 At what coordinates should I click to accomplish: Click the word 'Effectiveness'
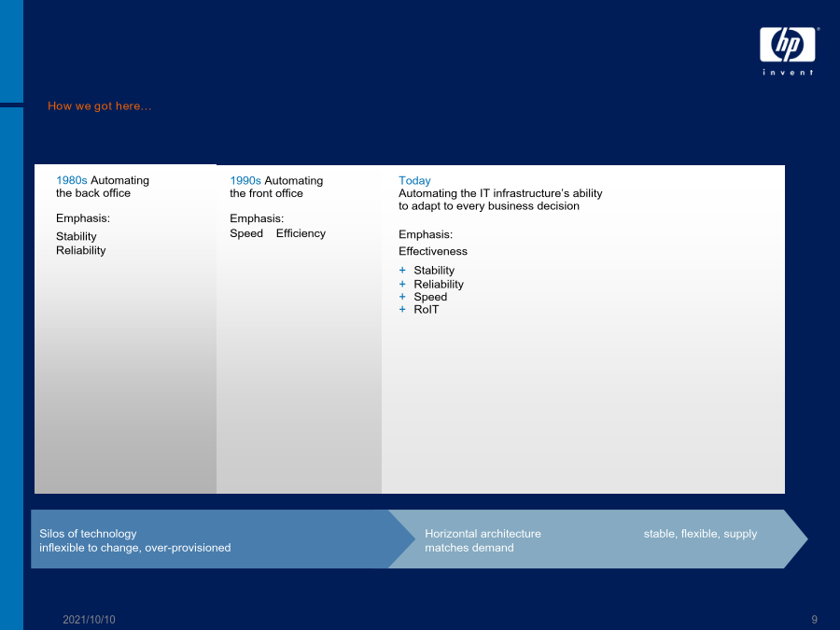pyautogui.click(x=433, y=252)
